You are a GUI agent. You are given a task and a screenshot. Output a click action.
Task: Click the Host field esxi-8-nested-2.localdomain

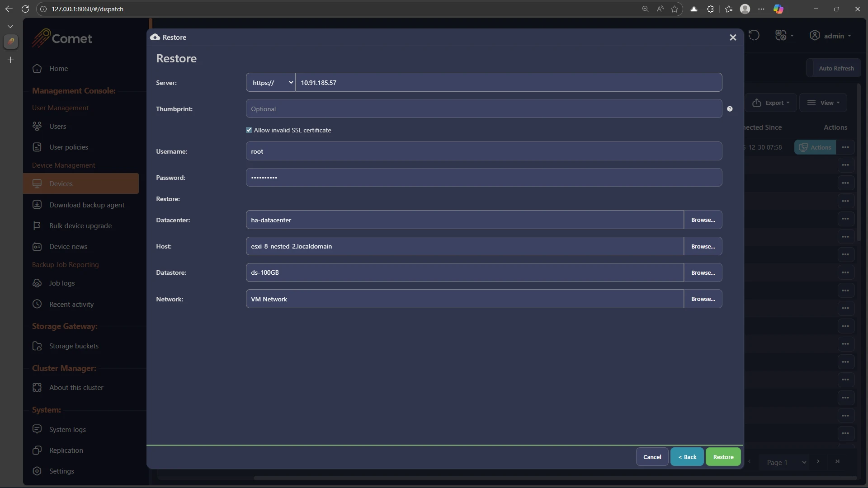pos(465,246)
